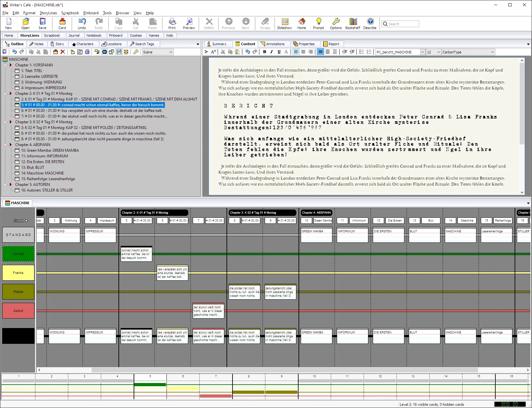Screen dimensions: 532x408
Task: Click the font size A± icon
Action: (x=213, y=52)
